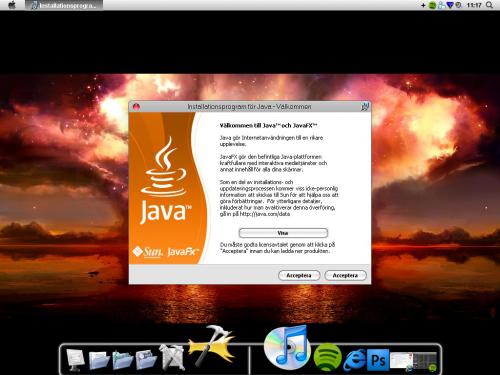Launch Spotify from the dock
The height and width of the screenshot is (375, 500).
point(327,357)
